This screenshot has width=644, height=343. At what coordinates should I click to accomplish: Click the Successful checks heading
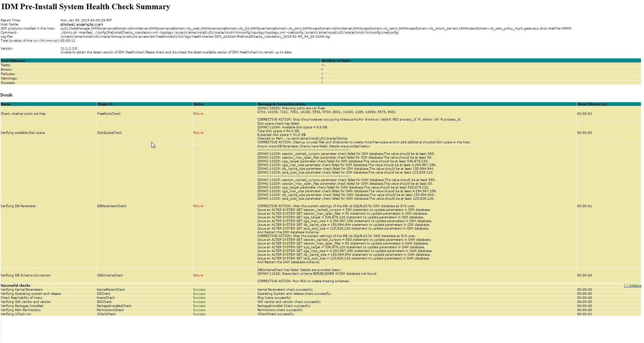point(16,286)
